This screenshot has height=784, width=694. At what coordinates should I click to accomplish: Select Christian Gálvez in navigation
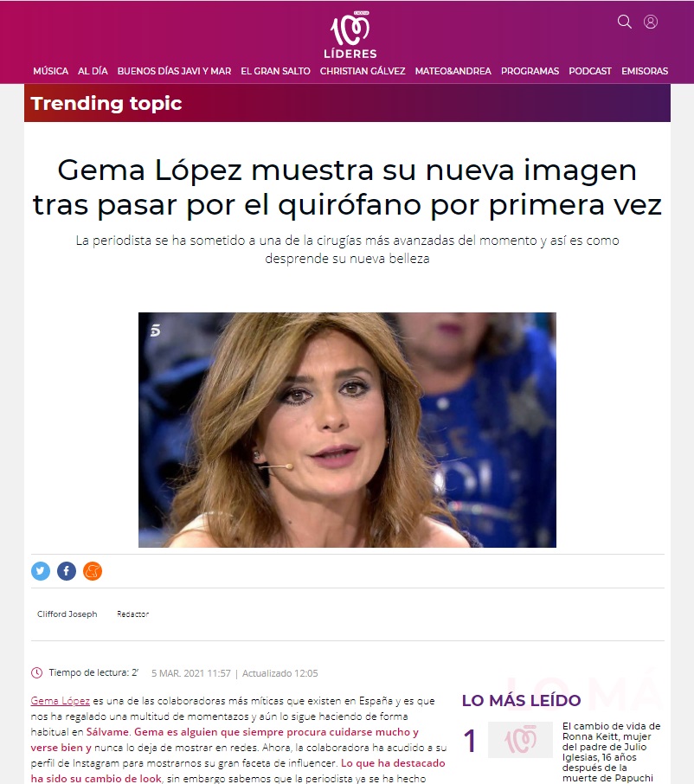(363, 71)
